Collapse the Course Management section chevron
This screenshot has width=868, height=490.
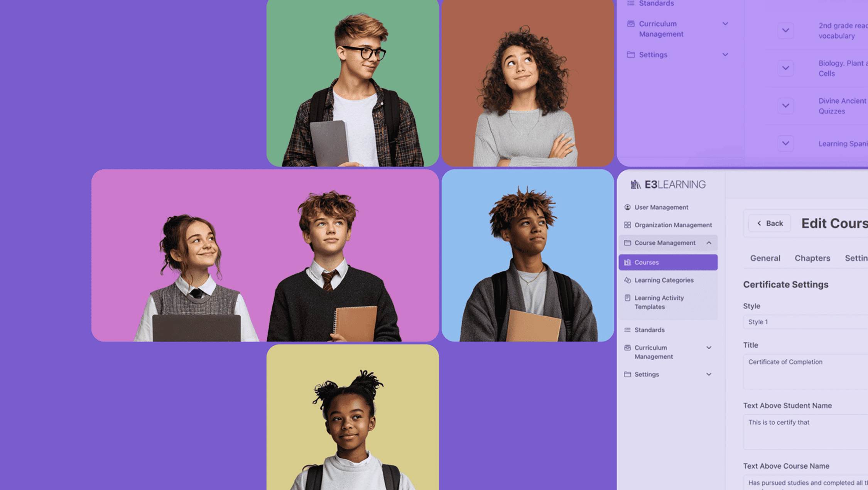pyautogui.click(x=709, y=243)
